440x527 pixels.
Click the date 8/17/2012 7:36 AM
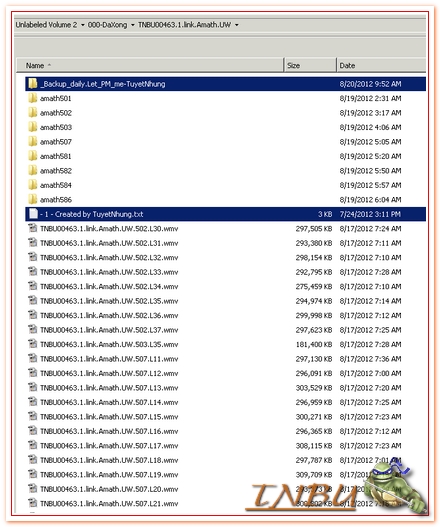[x=370, y=359]
